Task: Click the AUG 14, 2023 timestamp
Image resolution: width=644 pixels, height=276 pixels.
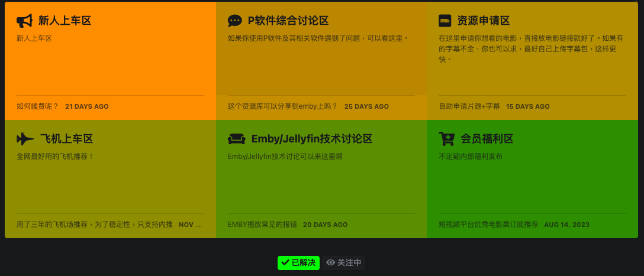Action: coord(567,225)
